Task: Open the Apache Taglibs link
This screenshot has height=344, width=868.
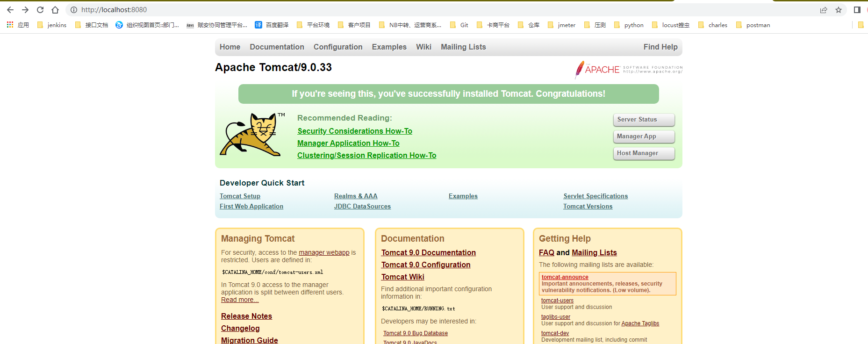Action: tap(640, 323)
